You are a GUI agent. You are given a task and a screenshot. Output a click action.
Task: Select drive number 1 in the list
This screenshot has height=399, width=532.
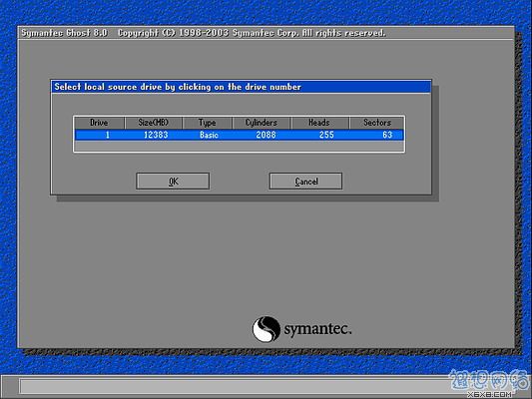click(x=107, y=135)
